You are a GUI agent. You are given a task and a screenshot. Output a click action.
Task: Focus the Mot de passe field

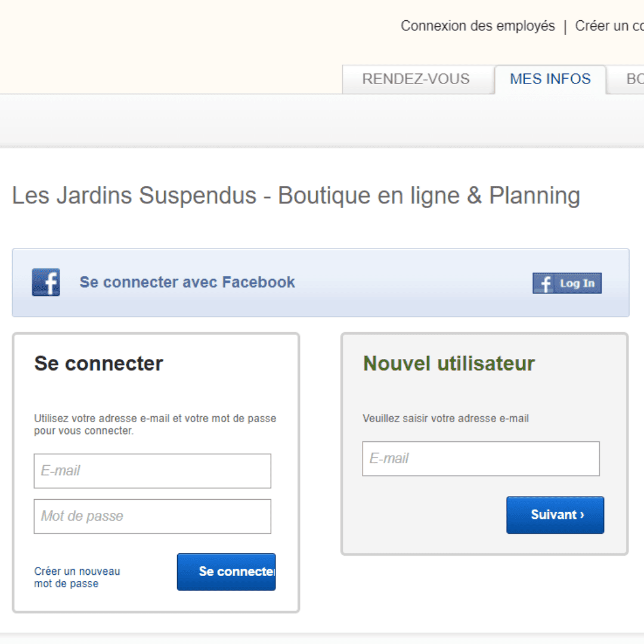[153, 516]
